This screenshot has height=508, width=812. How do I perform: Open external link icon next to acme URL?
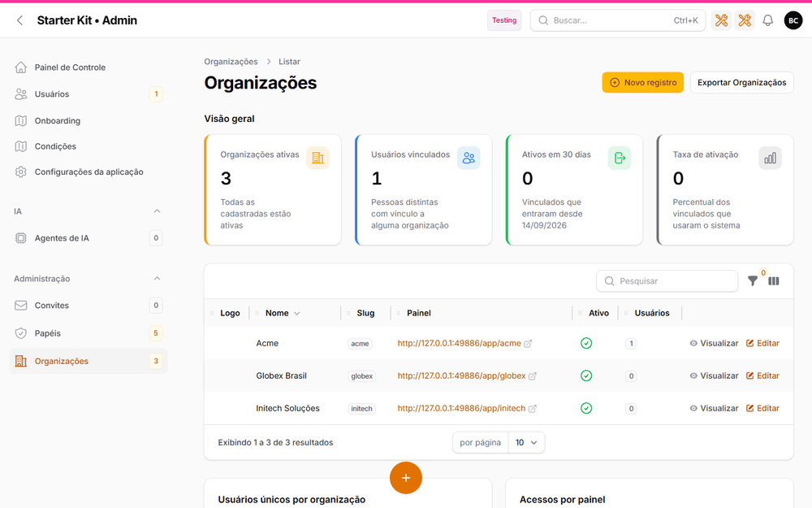click(528, 343)
